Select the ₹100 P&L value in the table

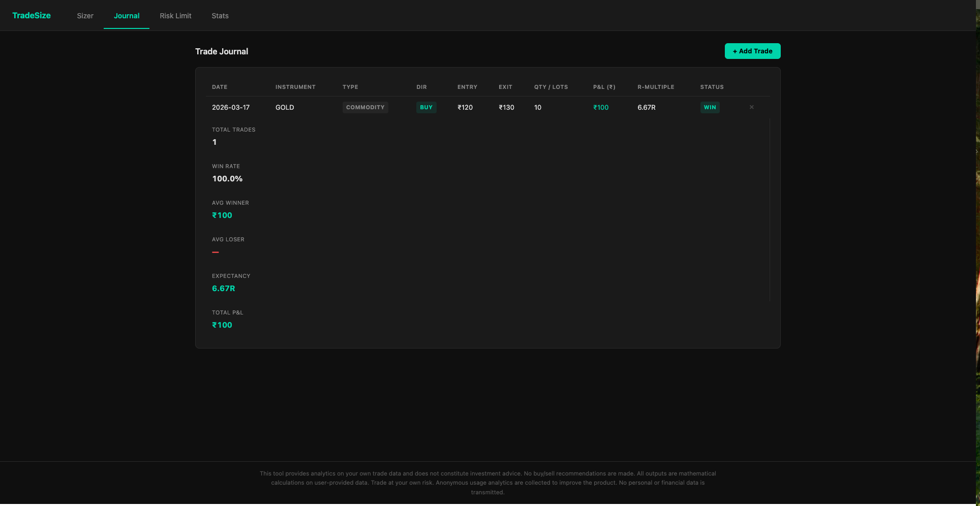pos(601,107)
